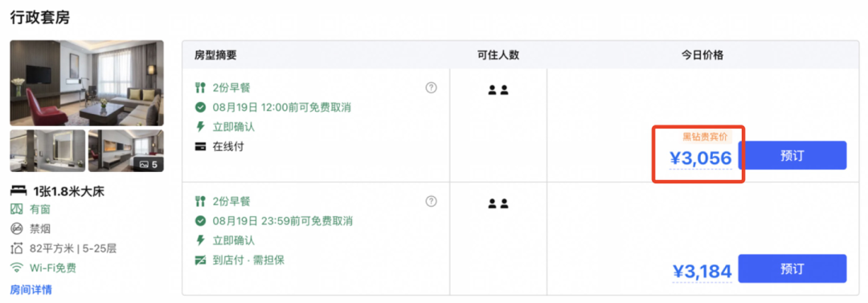Image resolution: width=868 pixels, height=303 pixels.
Task: Click the bed icon next to 1张1.8米大床
Action: [x=18, y=191]
